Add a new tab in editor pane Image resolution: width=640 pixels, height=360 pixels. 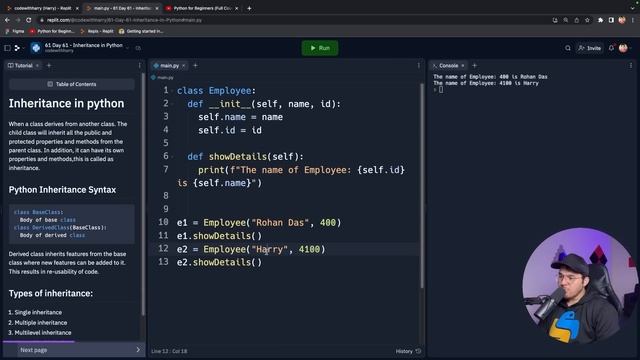pyautogui.click(x=195, y=65)
